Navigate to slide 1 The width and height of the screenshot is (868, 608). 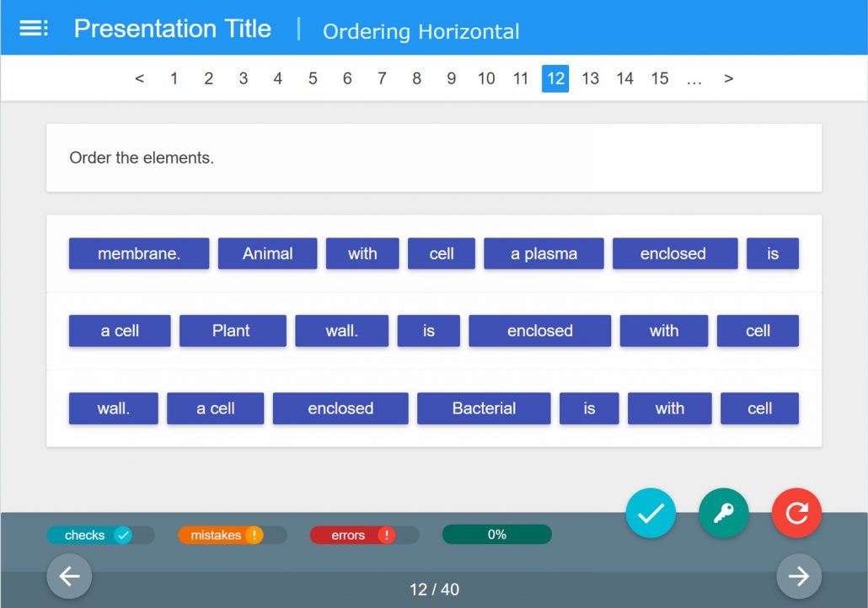(174, 78)
